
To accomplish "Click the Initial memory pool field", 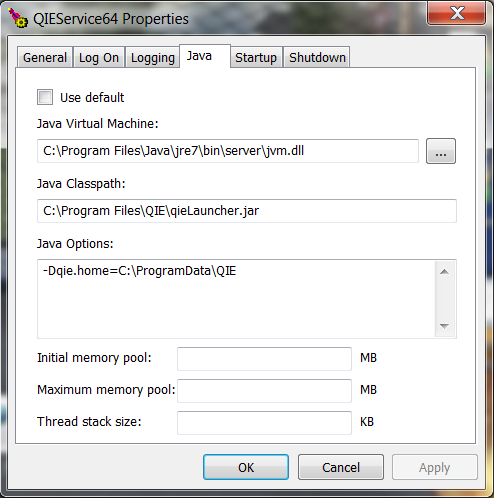I will pyautogui.click(x=264, y=359).
